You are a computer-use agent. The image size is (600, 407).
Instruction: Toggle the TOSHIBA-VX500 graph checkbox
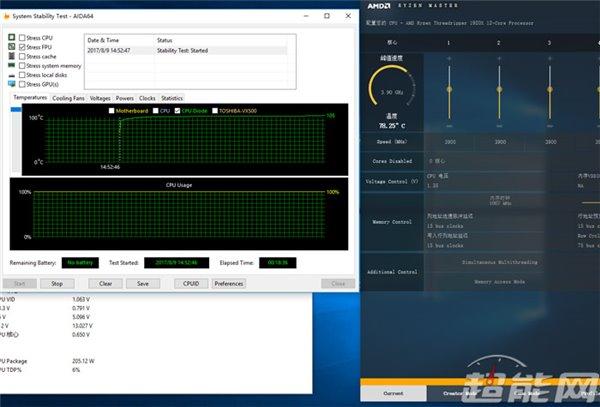tap(215, 111)
